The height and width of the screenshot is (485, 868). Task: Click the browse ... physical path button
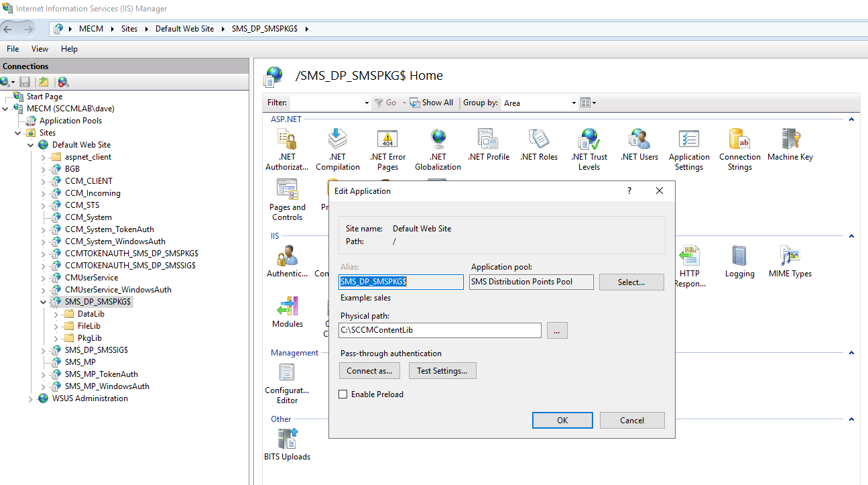click(x=558, y=330)
